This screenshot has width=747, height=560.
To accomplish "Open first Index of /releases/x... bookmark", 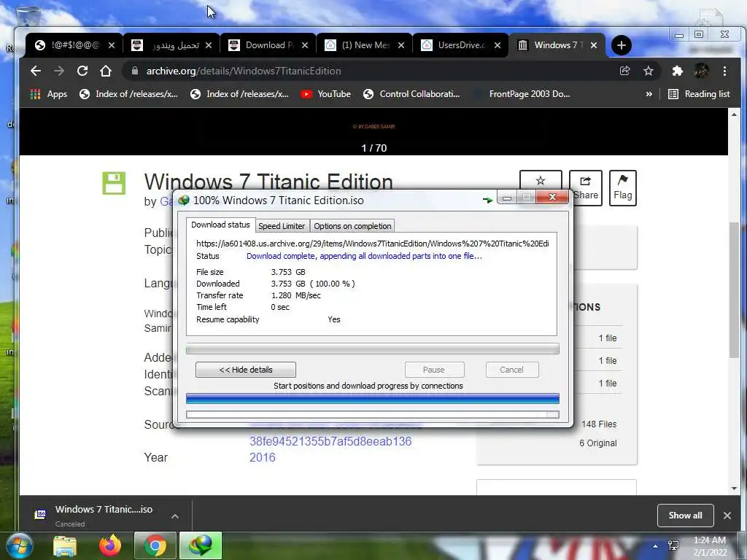I will pyautogui.click(x=128, y=94).
